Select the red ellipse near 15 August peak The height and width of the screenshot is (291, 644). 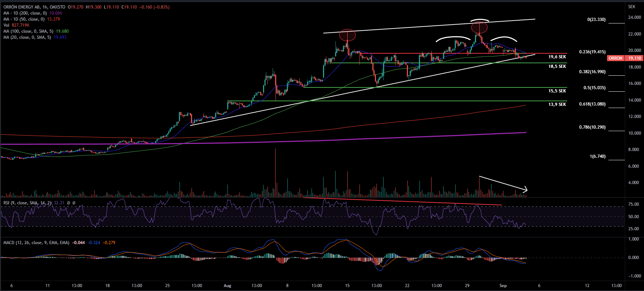[347, 35]
